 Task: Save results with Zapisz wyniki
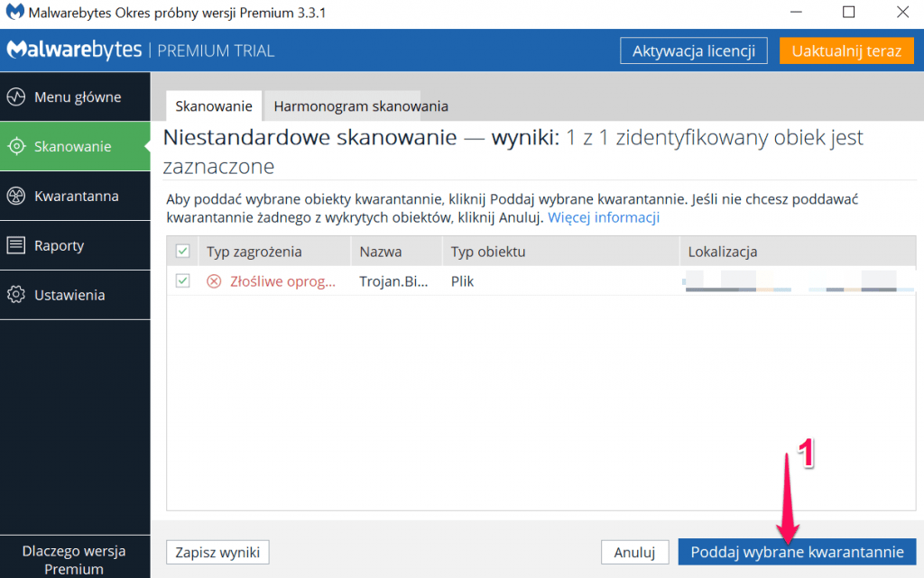tap(217, 552)
